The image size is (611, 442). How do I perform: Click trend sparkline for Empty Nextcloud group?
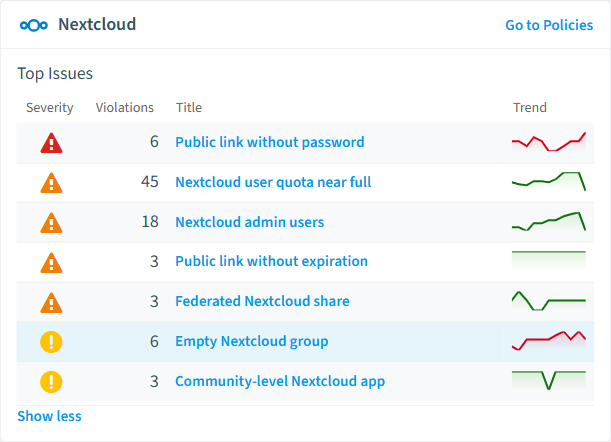coord(549,341)
